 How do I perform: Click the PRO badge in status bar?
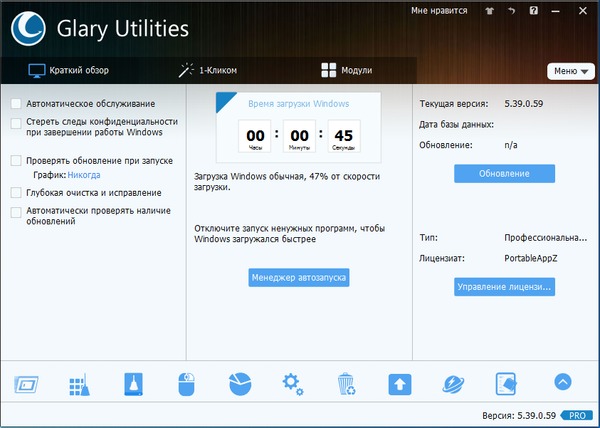[575, 415]
